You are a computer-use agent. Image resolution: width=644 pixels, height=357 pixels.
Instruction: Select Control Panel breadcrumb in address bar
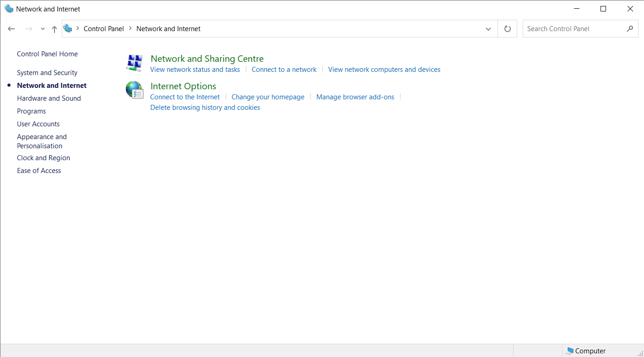(x=104, y=28)
